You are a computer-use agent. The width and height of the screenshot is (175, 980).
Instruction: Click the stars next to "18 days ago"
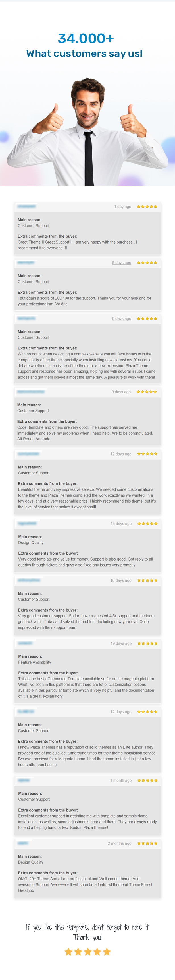(x=147, y=580)
